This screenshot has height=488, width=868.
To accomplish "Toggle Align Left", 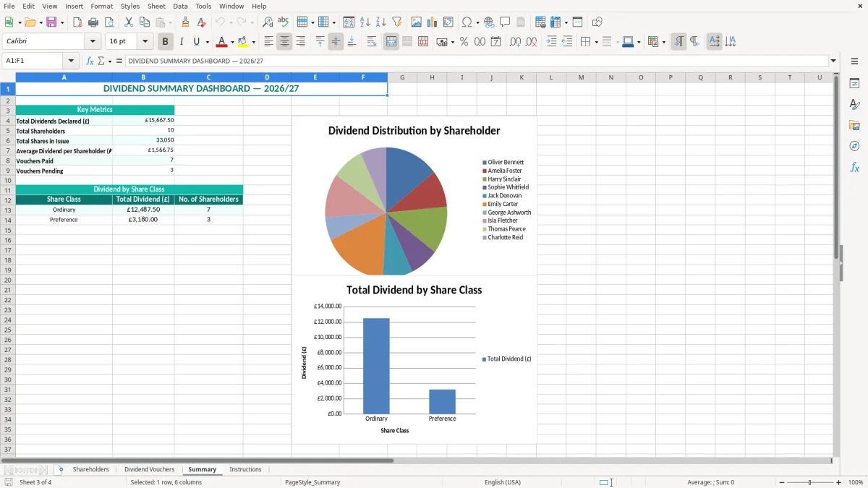I will tap(268, 42).
